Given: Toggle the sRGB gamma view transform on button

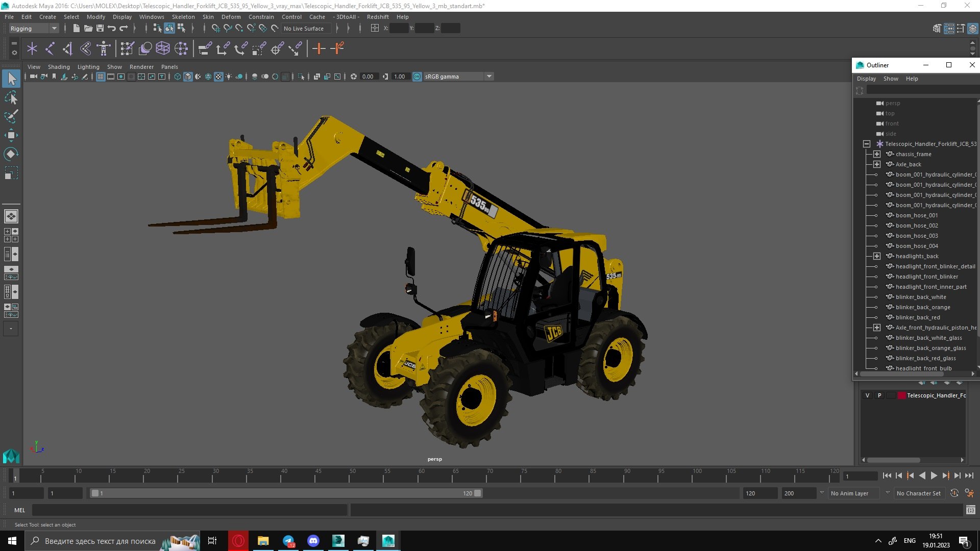Looking at the screenshot, I should 417,77.
